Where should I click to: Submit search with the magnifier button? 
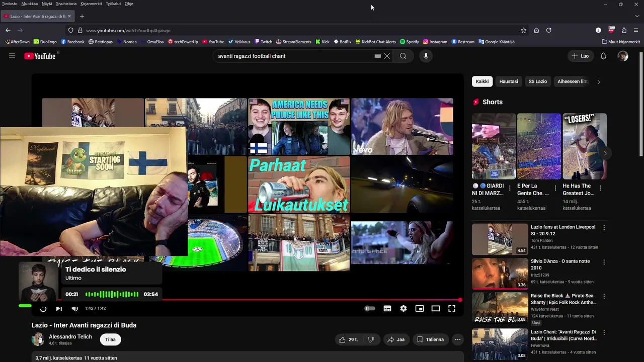click(403, 56)
